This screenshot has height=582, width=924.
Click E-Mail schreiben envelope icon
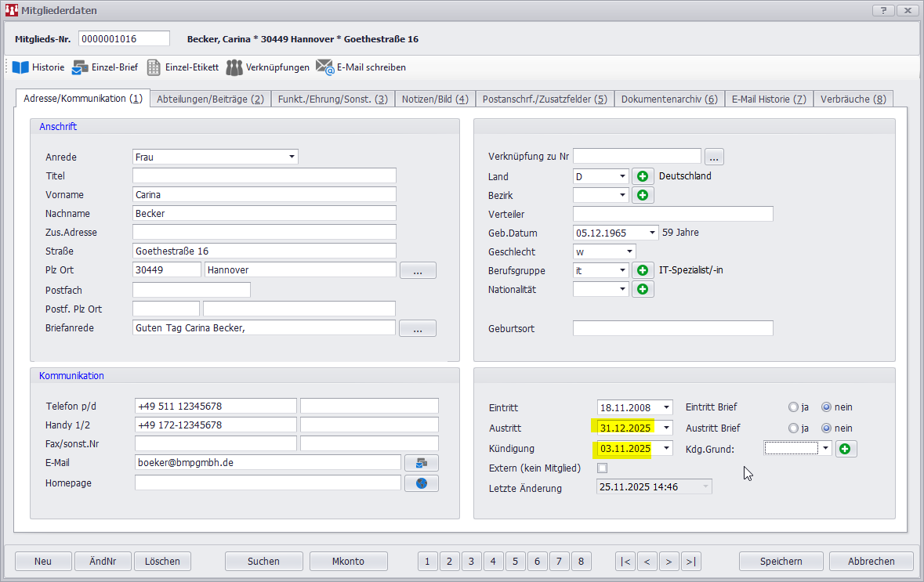point(324,67)
